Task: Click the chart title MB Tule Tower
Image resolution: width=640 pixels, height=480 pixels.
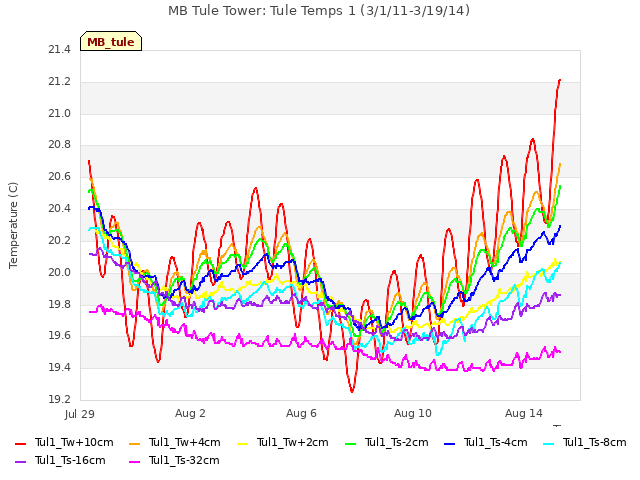Action: pyautogui.click(x=319, y=11)
